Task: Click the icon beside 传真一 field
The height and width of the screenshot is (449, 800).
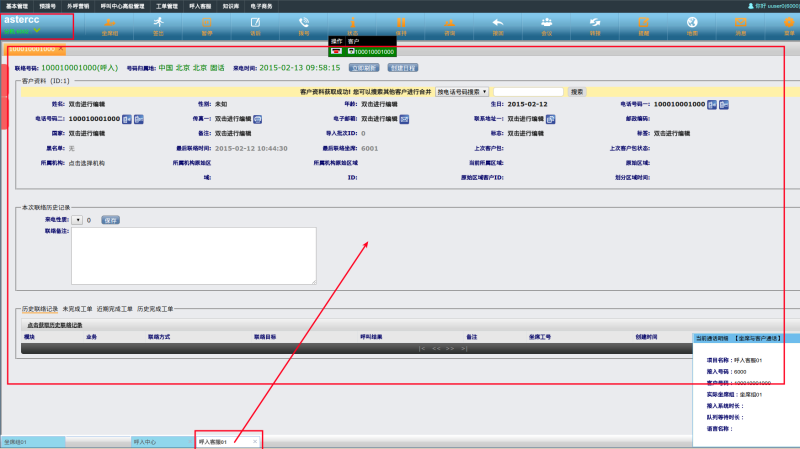Action: [258, 118]
